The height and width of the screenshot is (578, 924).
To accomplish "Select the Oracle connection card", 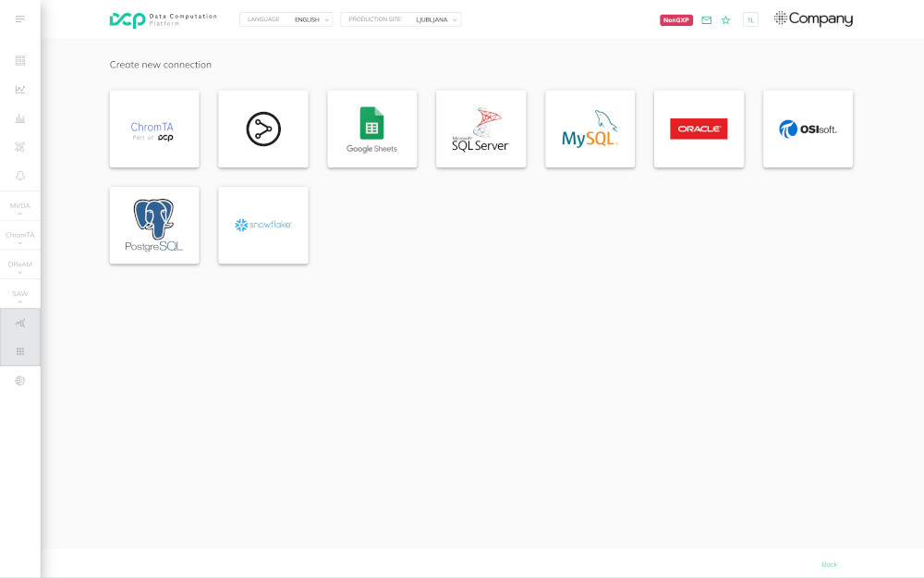I will click(x=699, y=129).
